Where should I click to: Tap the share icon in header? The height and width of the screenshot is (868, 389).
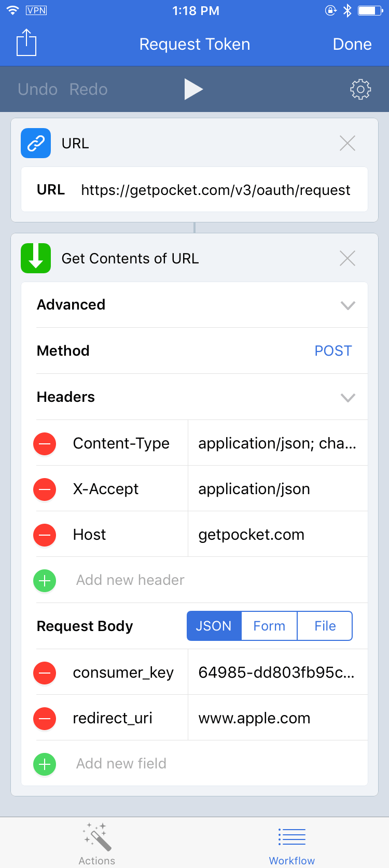tap(26, 43)
